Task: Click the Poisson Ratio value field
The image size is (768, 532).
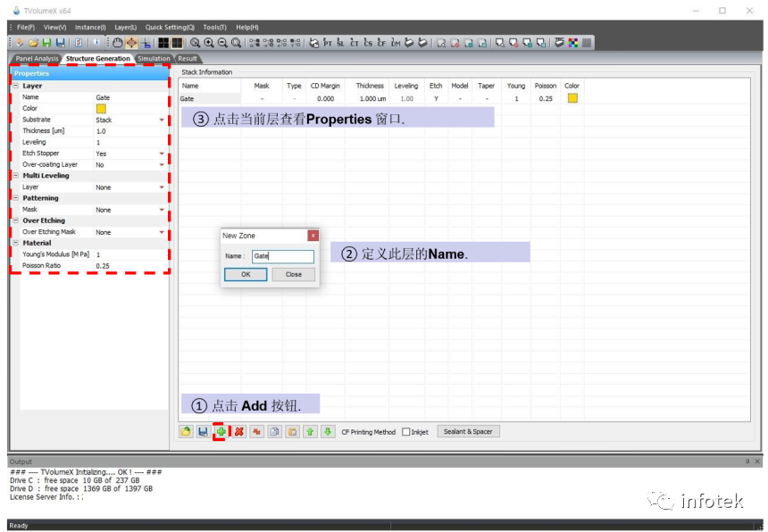Action: pos(131,266)
